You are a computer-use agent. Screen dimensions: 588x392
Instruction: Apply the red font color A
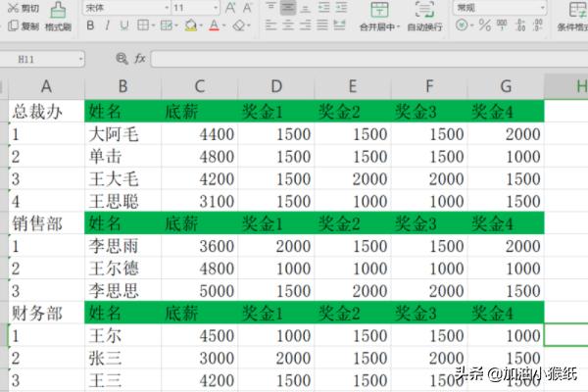214,25
